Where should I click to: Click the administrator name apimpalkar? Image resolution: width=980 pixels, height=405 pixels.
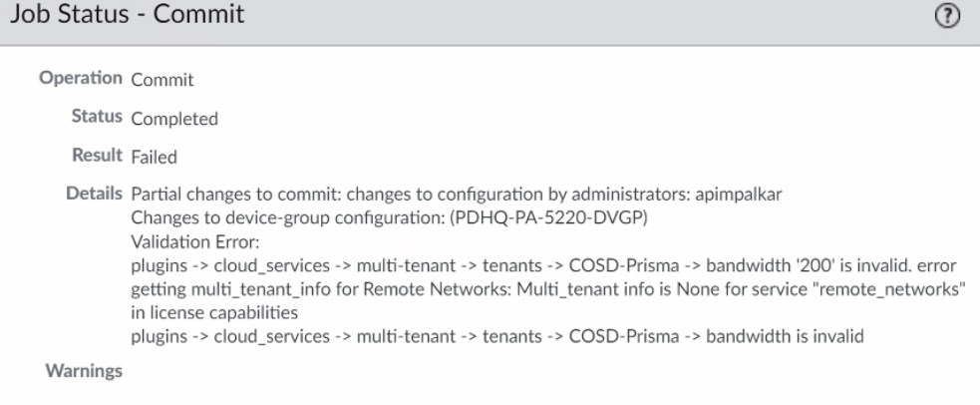[x=744, y=199]
